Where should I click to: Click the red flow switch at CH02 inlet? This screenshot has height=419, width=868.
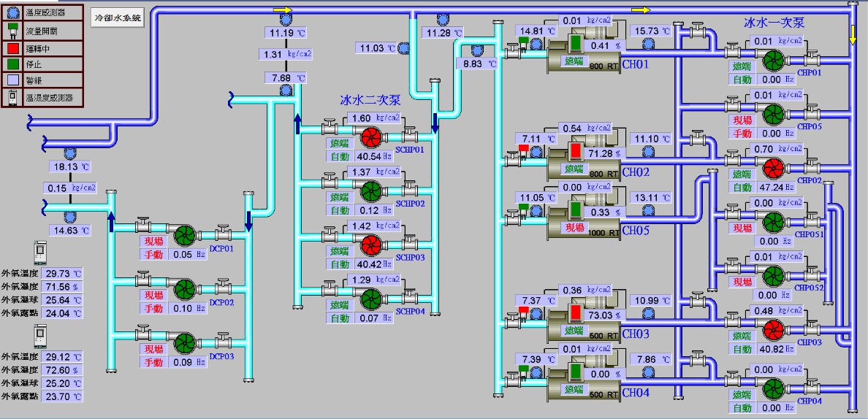[x=524, y=151]
